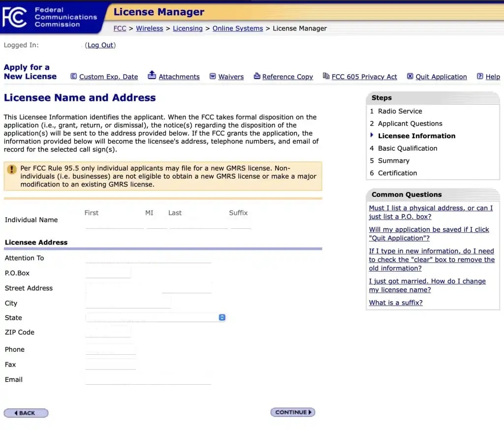504x430 pixels.
Task: Click the Attachments upload icon
Action: click(x=152, y=75)
